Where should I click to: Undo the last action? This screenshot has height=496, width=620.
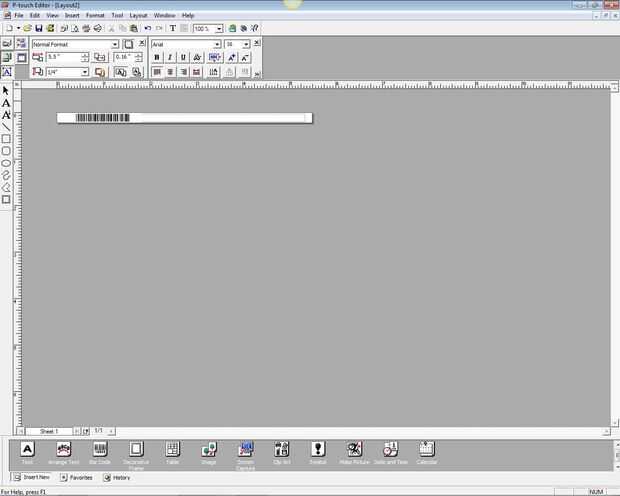pos(147,28)
